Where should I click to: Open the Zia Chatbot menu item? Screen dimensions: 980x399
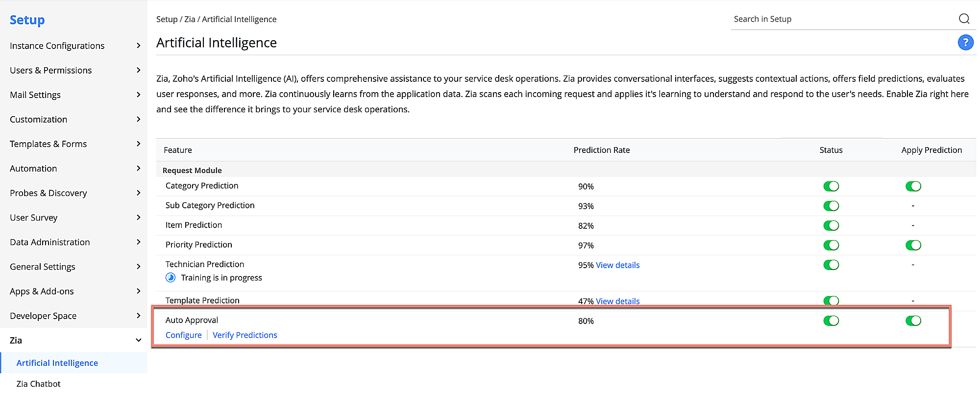click(x=38, y=384)
